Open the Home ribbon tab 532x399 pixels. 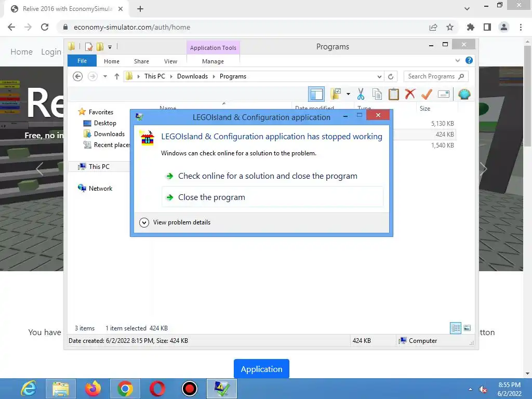coord(112,61)
